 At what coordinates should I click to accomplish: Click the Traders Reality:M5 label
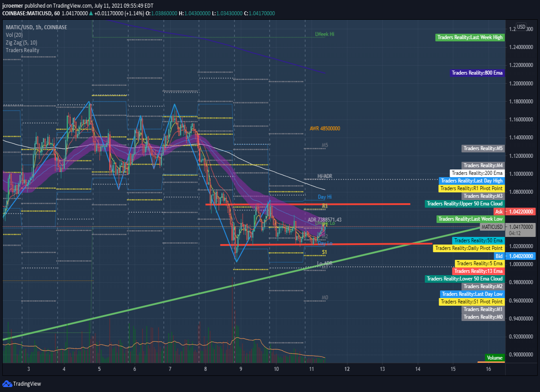483,148
